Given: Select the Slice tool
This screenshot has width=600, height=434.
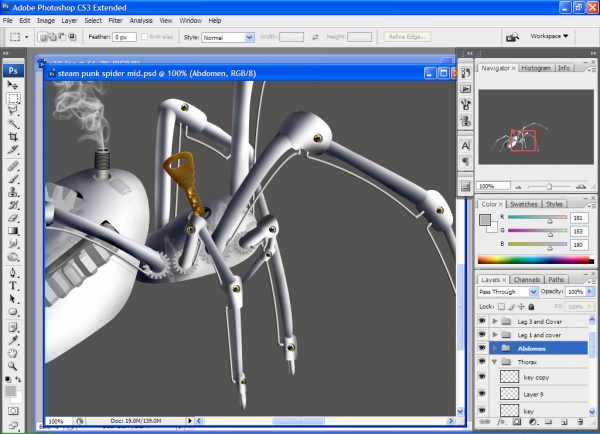Looking at the screenshot, I should 13,150.
